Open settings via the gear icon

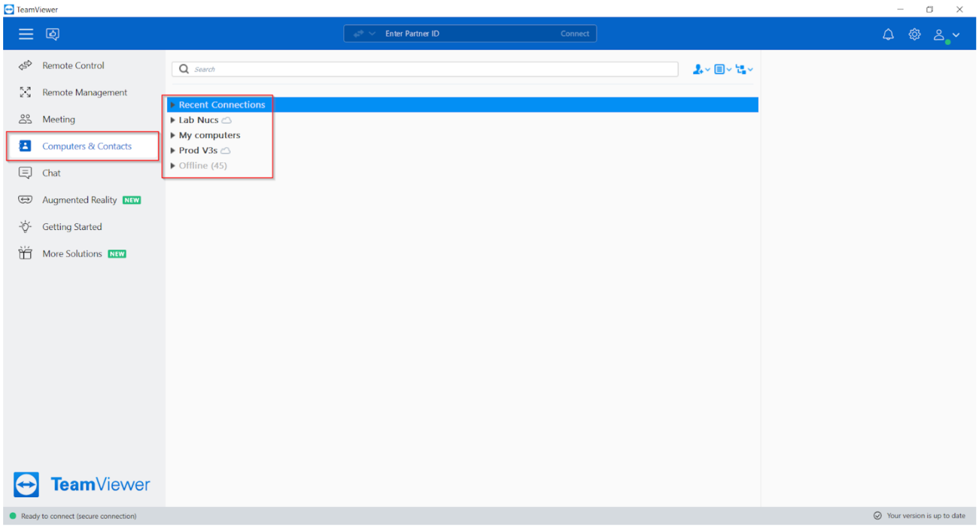(x=914, y=35)
